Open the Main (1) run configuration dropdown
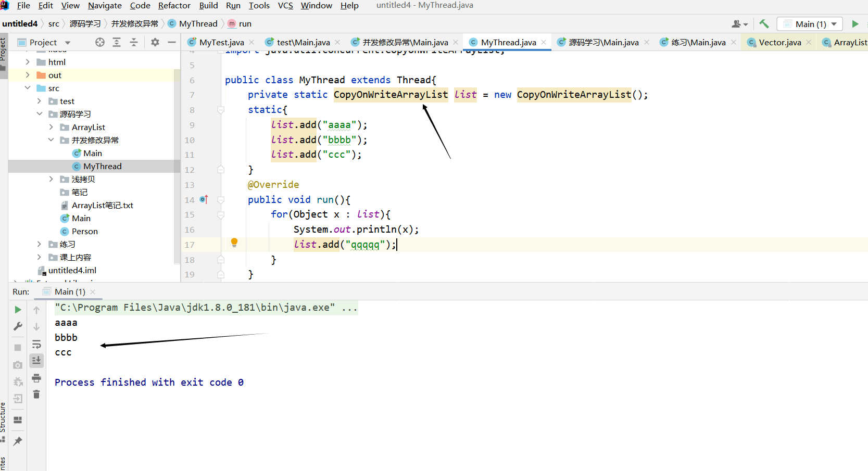Screen dimensions: 868x471 coord(810,24)
